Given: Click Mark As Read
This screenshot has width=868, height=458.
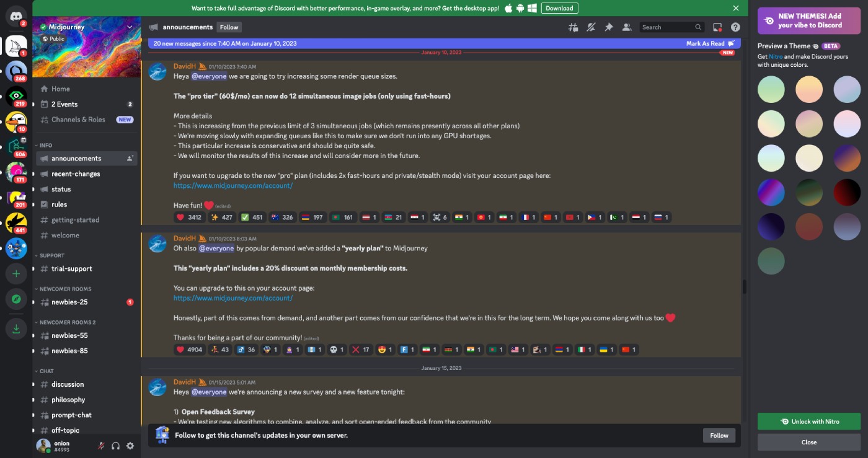Looking at the screenshot, I should tap(709, 43).
